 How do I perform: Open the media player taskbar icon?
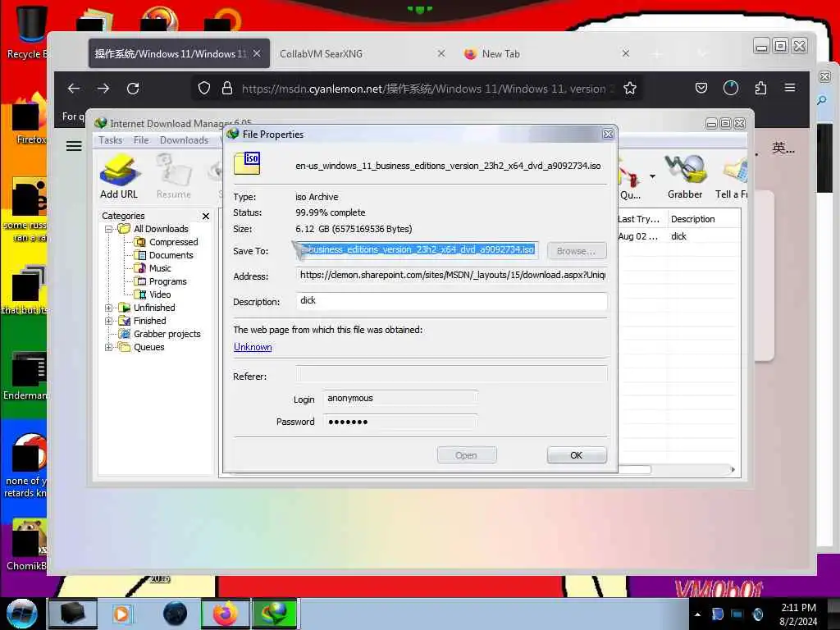coord(121,614)
